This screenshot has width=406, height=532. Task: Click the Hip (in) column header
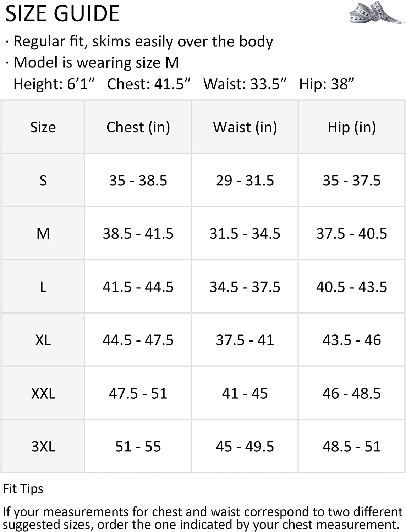pyautogui.click(x=351, y=127)
